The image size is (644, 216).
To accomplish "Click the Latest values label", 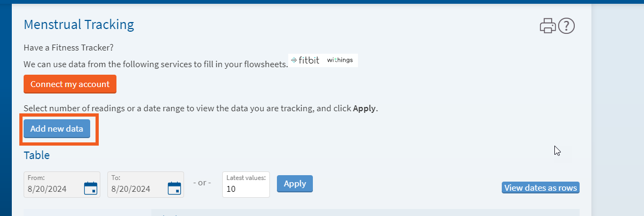I will point(246,178).
